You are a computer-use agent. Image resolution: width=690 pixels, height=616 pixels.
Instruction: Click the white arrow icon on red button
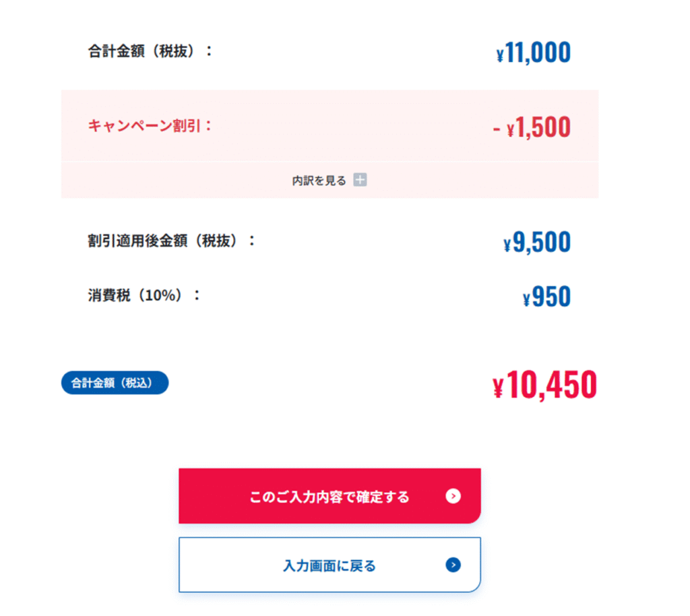(x=453, y=496)
